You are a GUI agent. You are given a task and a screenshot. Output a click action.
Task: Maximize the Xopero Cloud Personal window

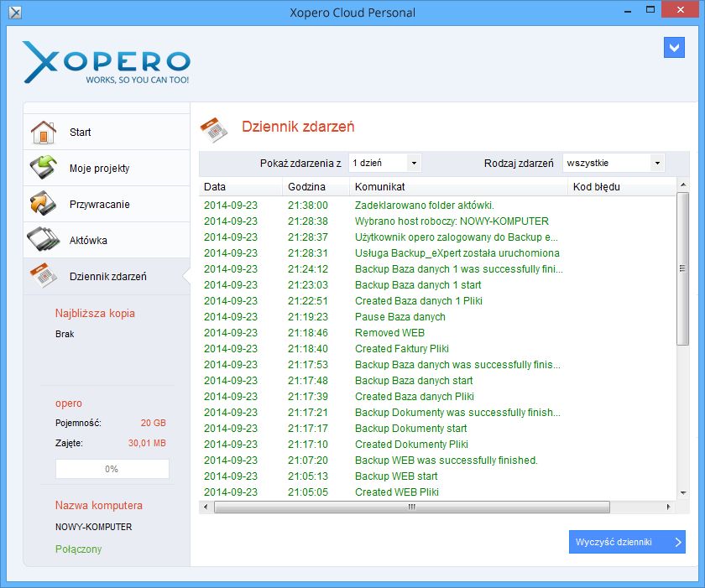(x=650, y=10)
